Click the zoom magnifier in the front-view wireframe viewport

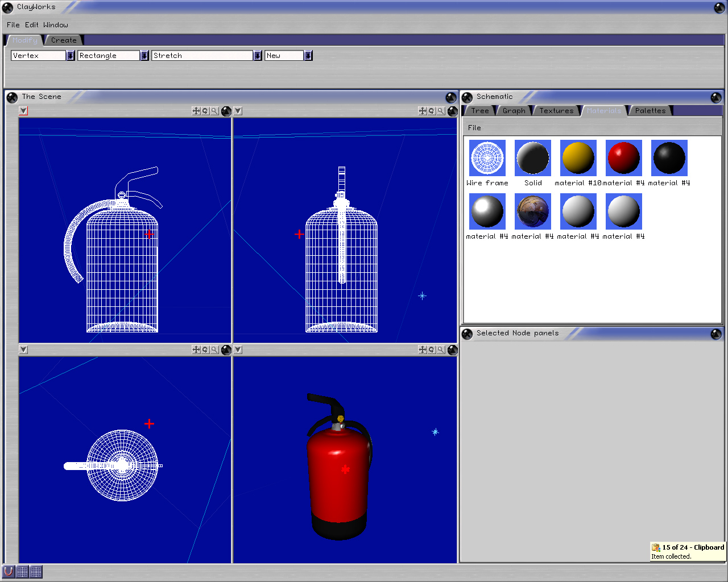coord(441,111)
